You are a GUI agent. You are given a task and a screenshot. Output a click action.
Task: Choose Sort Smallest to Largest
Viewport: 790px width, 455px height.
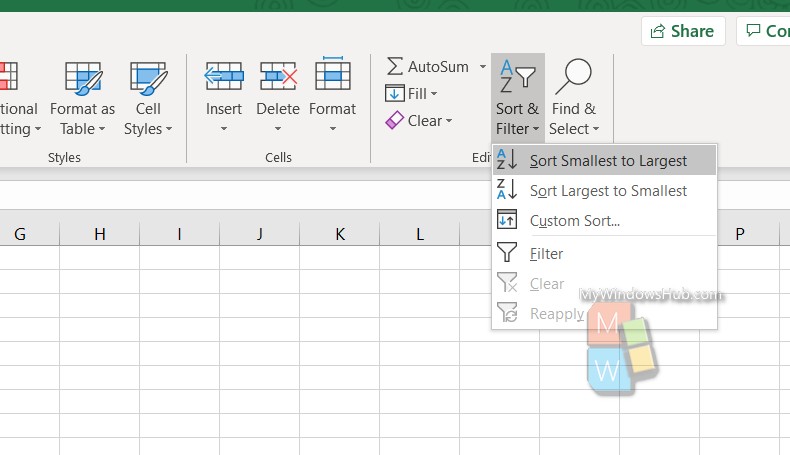coord(605,160)
